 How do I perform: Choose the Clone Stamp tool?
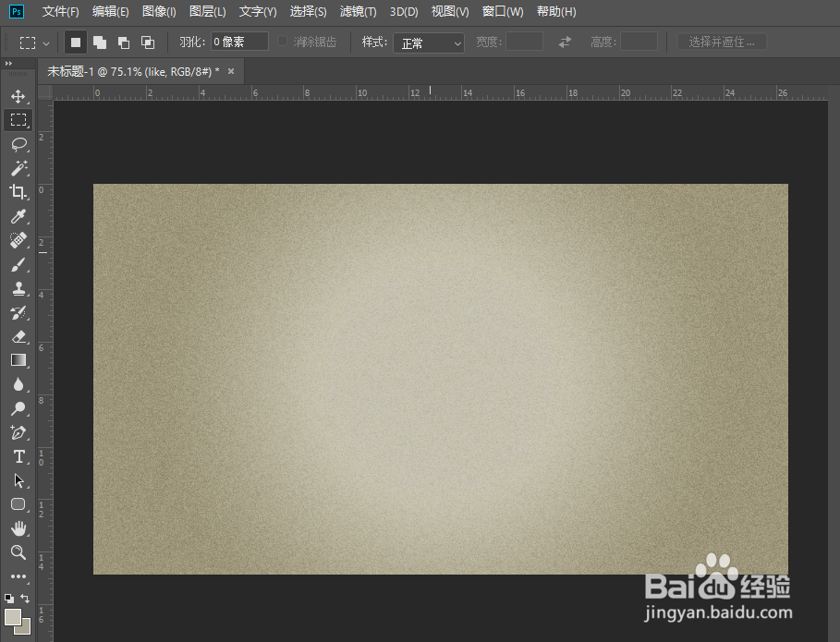click(x=18, y=288)
